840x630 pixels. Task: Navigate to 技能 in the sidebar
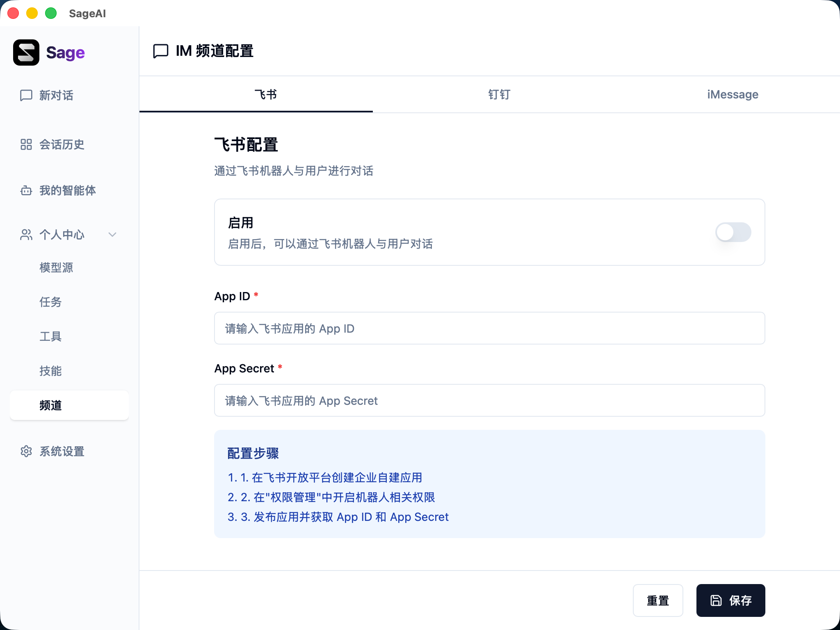pyautogui.click(x=50, y=371)
